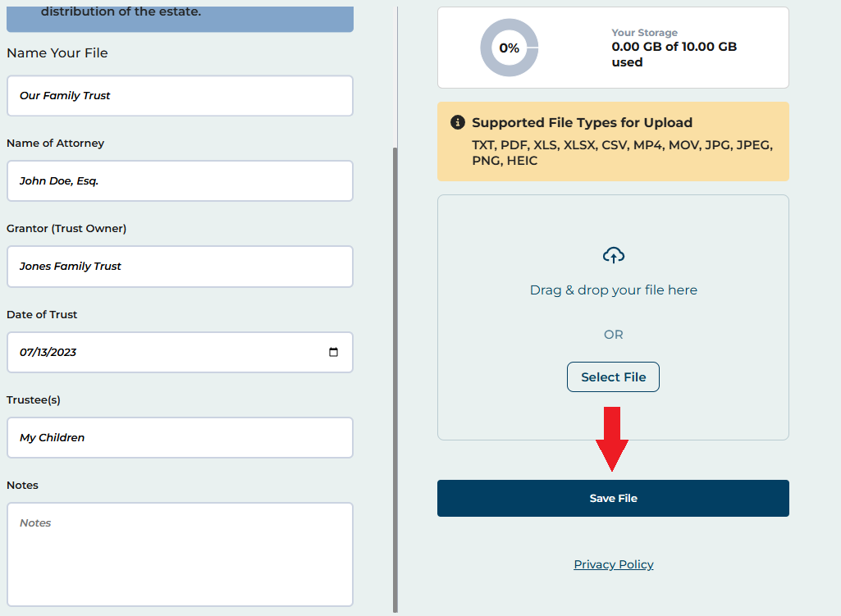Image resolution: width=841 pixels, height=616 pixels.
Task: Click into the Grantor (Trust Owner) field
Action: [x=180, y=267]
